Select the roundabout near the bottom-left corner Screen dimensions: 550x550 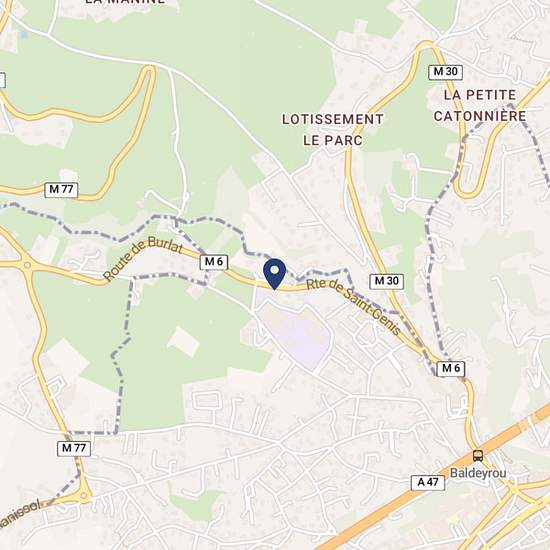tap(83, 496)
